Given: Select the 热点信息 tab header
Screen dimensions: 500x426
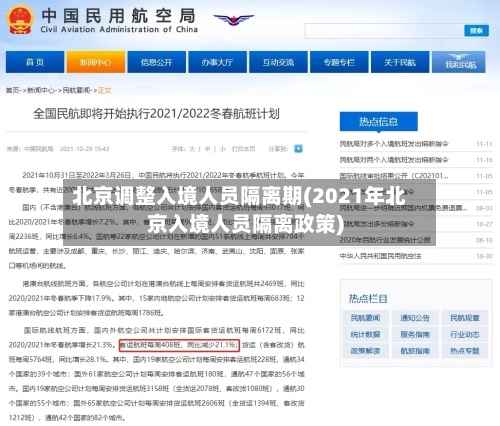Looking at the screenshot, I should click(379, 121).
